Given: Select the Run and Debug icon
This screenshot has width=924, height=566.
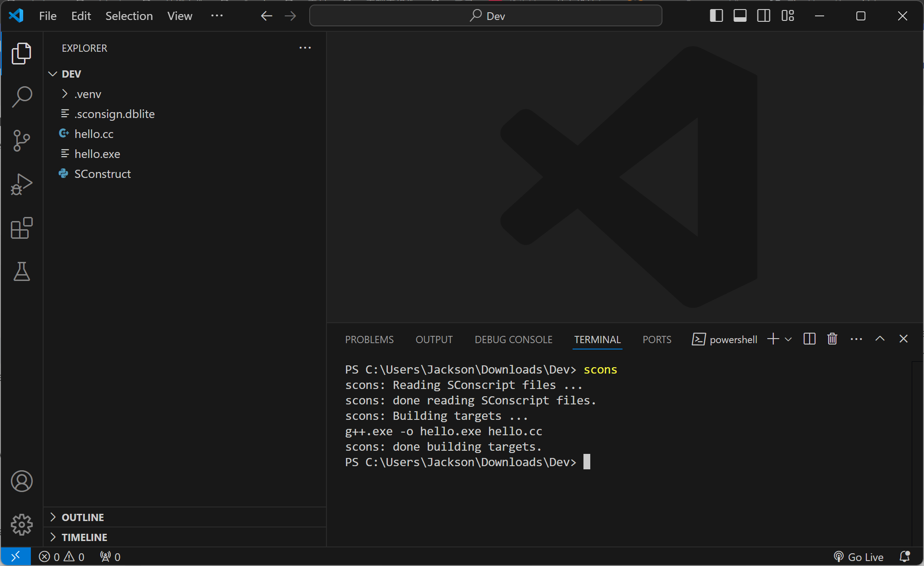Looking at the screenshot, I should pyautogui.click(x=21, y=184).
